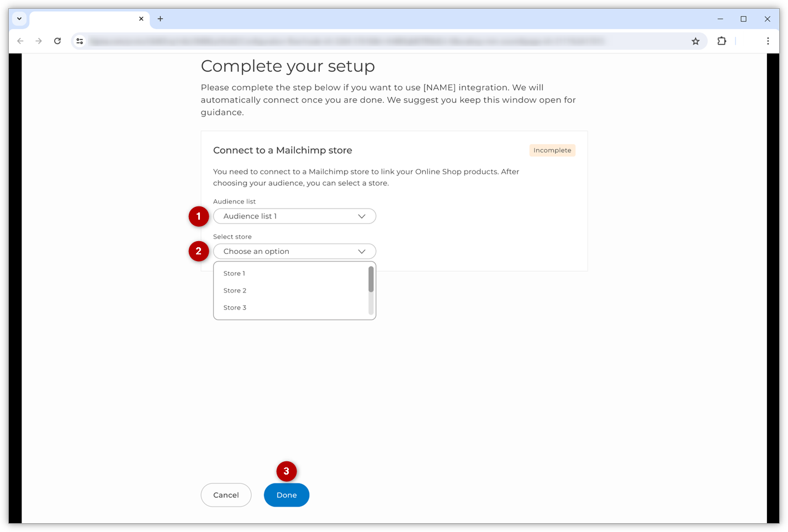Select Store 3 from the list
The image size is (788, 532).
point(235,307)
